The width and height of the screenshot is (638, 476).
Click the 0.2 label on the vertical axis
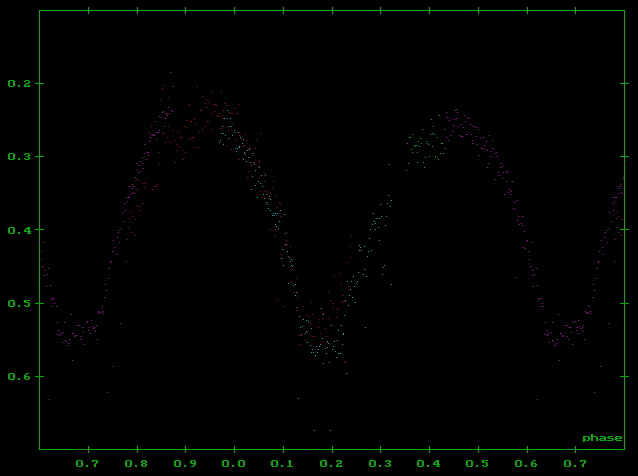coord(18,83)
